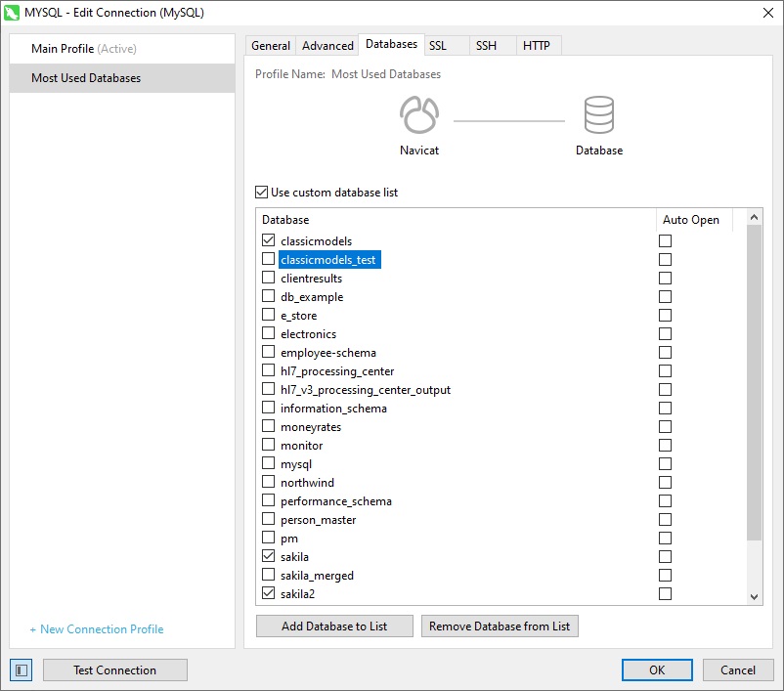Open the Advanced tab
Screen dimensions: 784x691
point(327,45)
